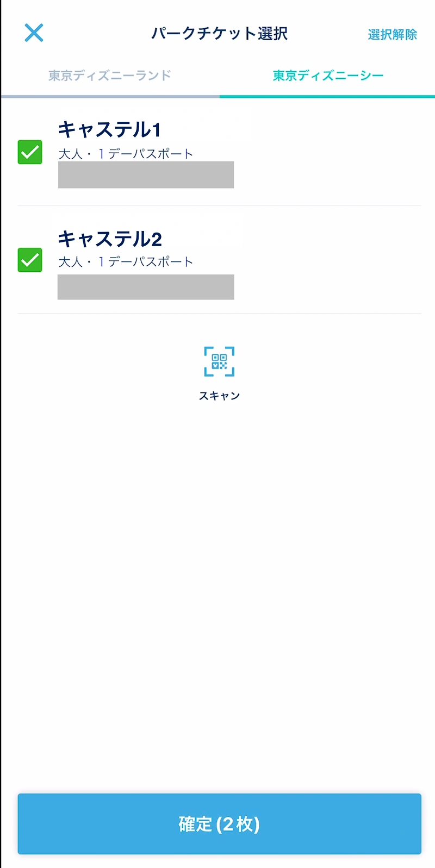Click divider line below the キャステル2 row
435x868 pixels.
pyautogui.click(x=219, y=313)
